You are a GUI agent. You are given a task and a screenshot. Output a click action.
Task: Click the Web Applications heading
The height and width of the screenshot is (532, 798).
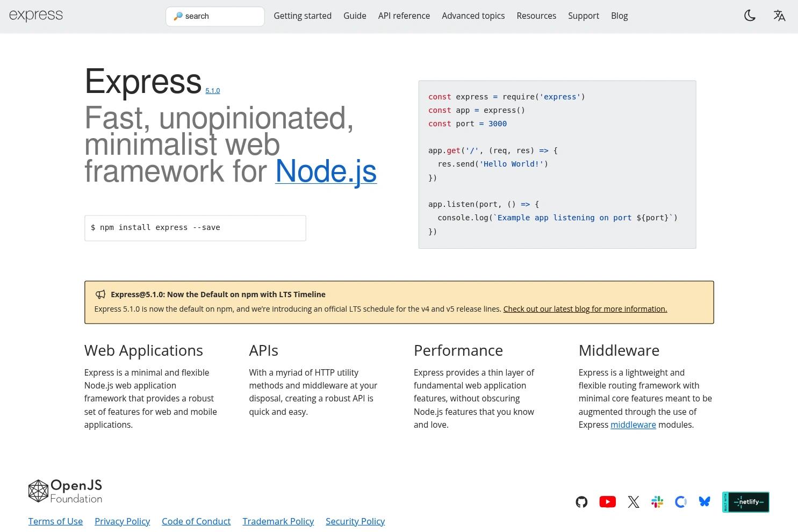click(x=143, y=350)
